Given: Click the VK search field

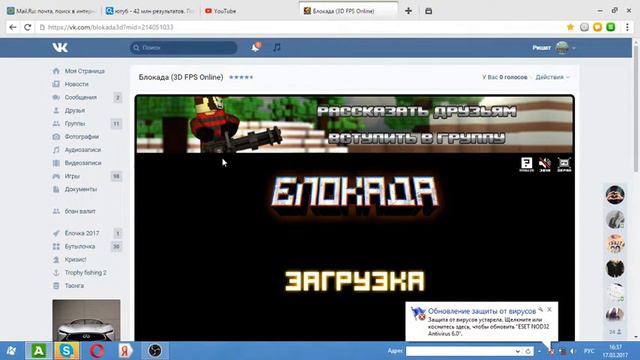Looking at the screenshot, I should 183,48.
